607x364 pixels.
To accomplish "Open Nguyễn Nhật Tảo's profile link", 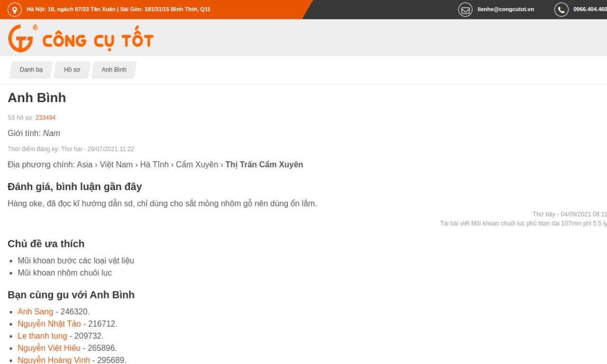I will (49, 324).
